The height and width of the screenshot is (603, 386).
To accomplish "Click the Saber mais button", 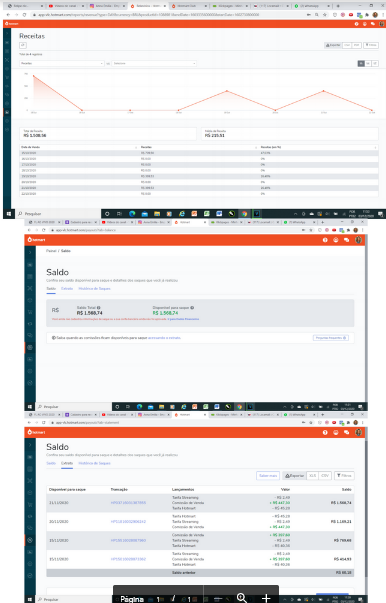I will point(268,476).
